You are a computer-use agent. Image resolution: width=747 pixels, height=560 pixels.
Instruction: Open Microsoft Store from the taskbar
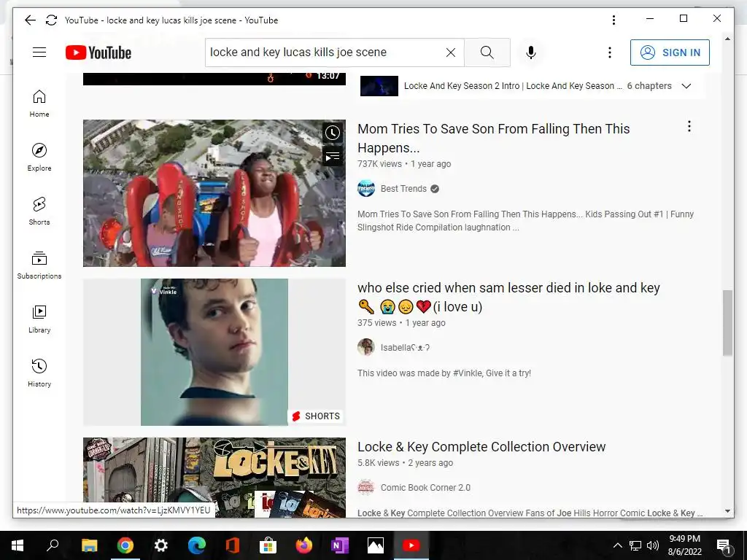(x=268, y=545)
